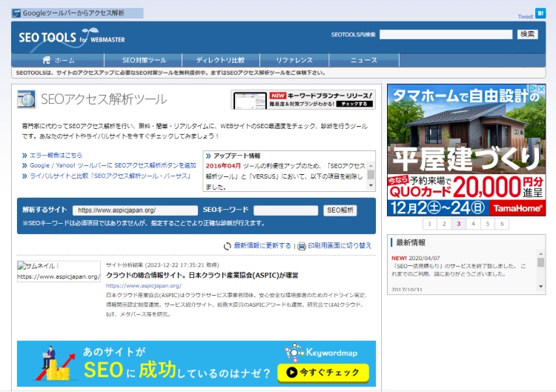Click the Keywordmap logo on banner

321,352
